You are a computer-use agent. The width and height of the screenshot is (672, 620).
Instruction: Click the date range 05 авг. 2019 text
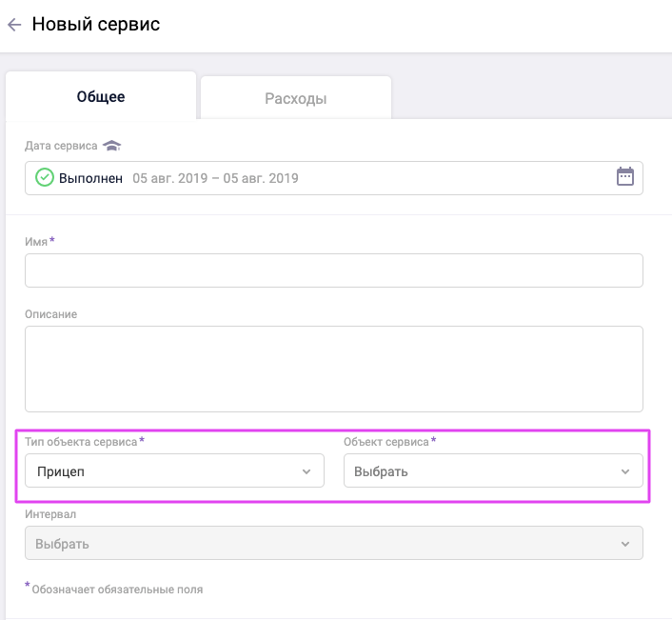[215, 178]
